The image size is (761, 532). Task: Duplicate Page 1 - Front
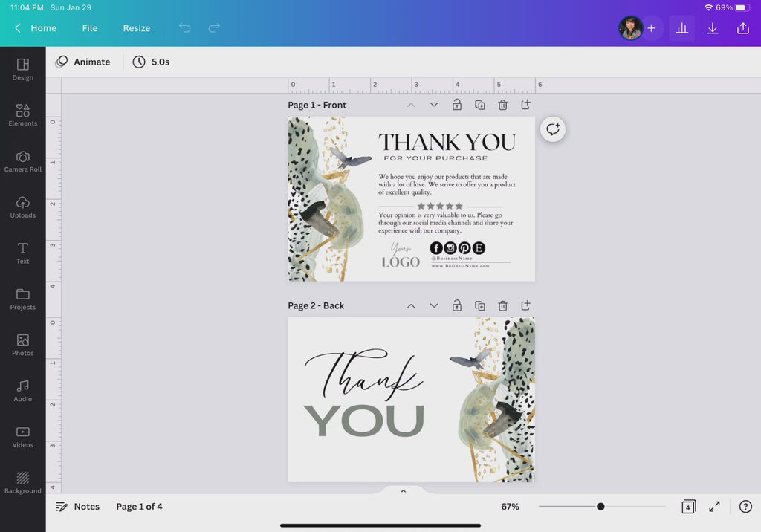tap(479, 104)
